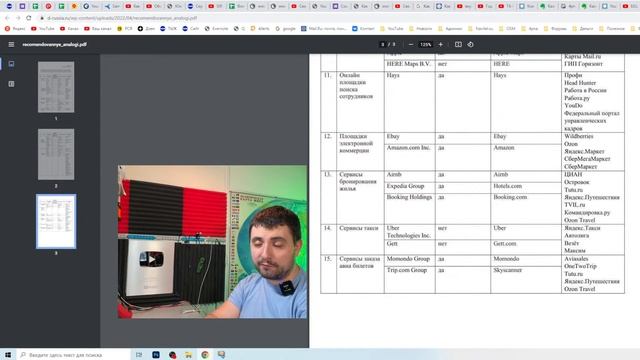This screenshot has width=640, height=360.
Task: Click the 'Aviasales' text
Action: point(576,259)
